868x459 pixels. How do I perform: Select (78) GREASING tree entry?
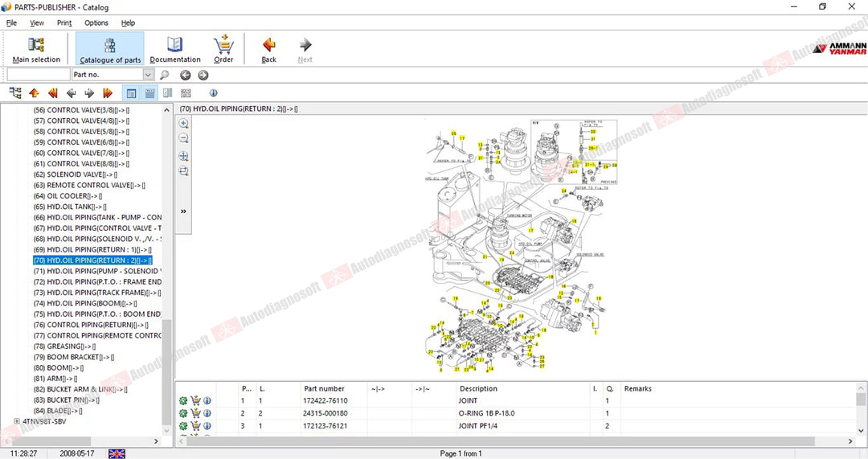point(64,346)
